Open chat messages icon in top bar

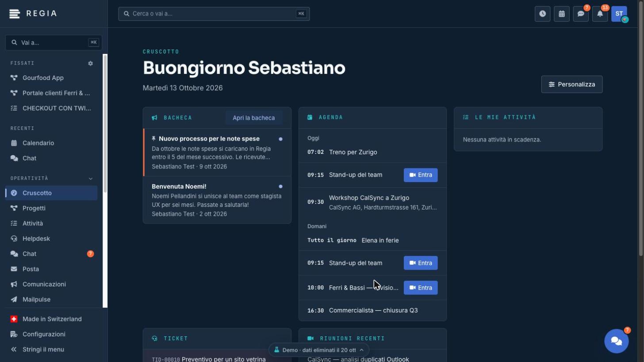(x=581, y=14)
